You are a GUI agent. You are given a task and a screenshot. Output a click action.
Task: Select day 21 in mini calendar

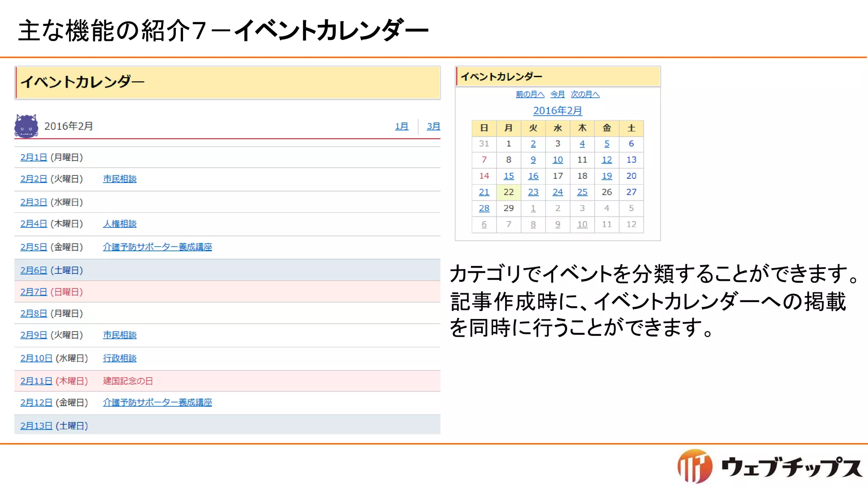pyautogui.click(x=484, y=192)
